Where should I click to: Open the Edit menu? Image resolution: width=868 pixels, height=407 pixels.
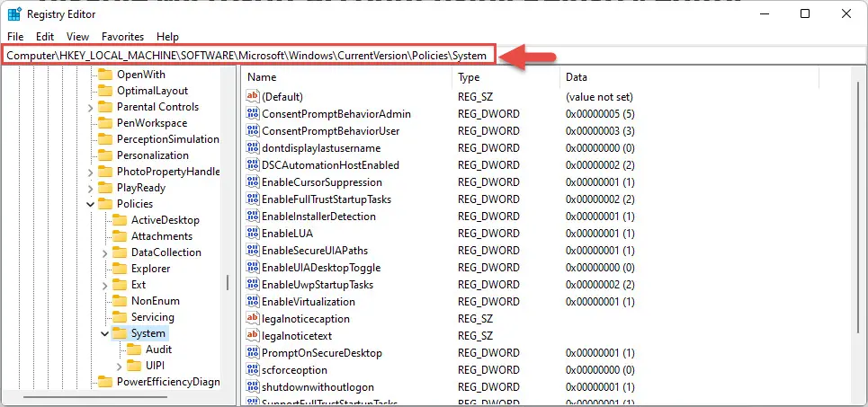(45, 37)
